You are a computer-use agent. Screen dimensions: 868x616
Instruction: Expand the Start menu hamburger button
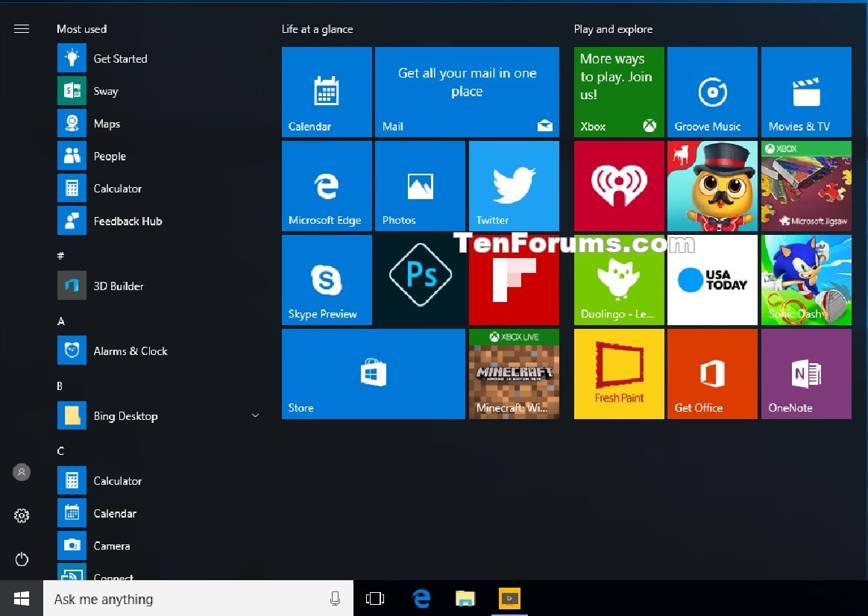[x=22, y=28]
